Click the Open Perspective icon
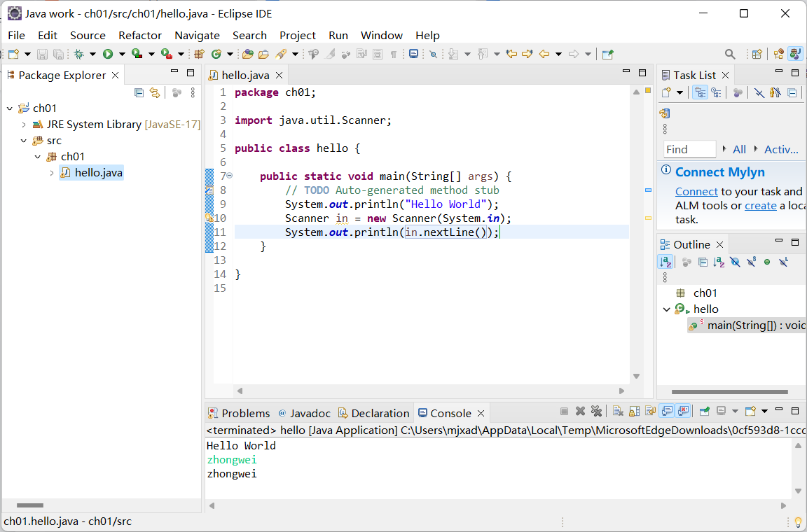Image resolution: width=807 pixels, height=532 pixels. [x=757, y=54]
